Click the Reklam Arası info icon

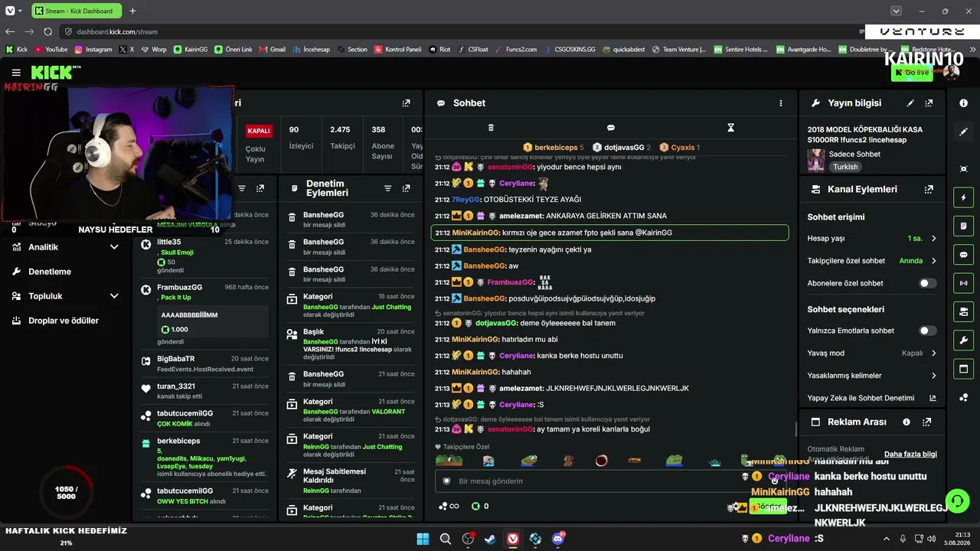[x=906, y=422]
